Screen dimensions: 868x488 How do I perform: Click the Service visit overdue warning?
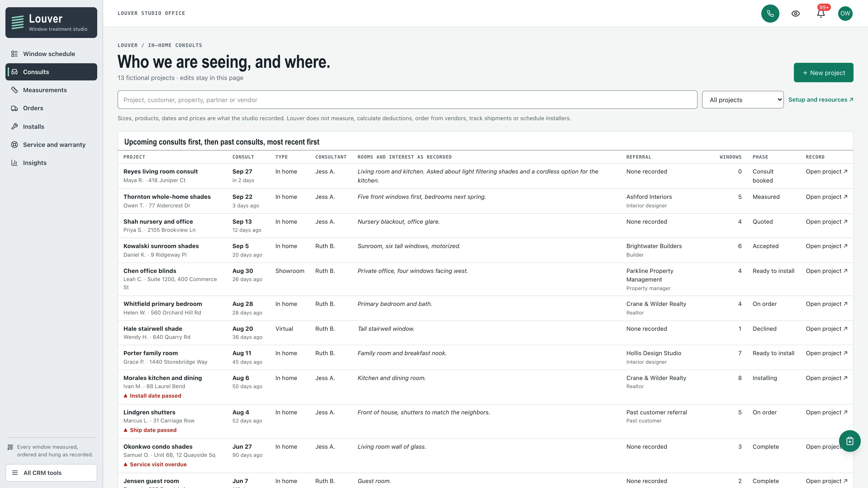[155, 465]
